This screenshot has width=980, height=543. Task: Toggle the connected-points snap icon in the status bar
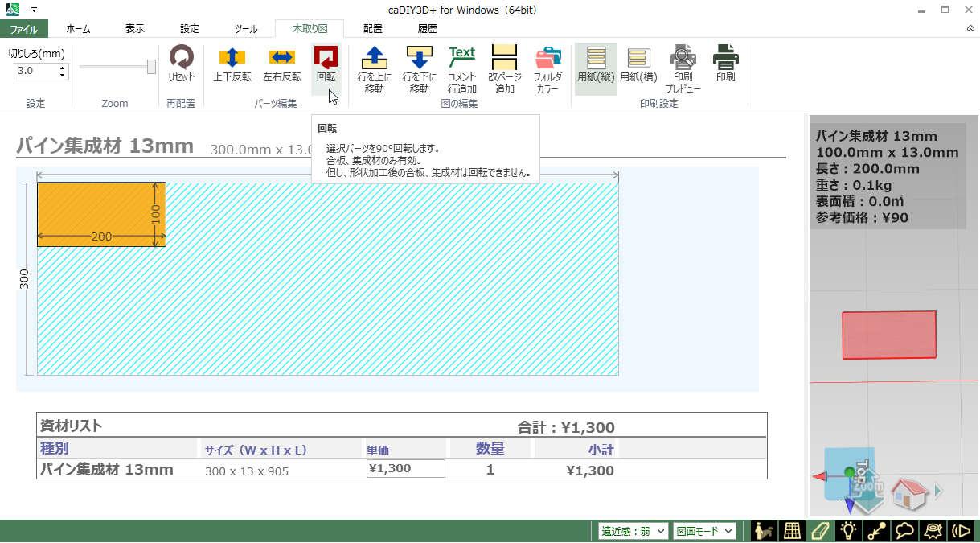(876, 531)
